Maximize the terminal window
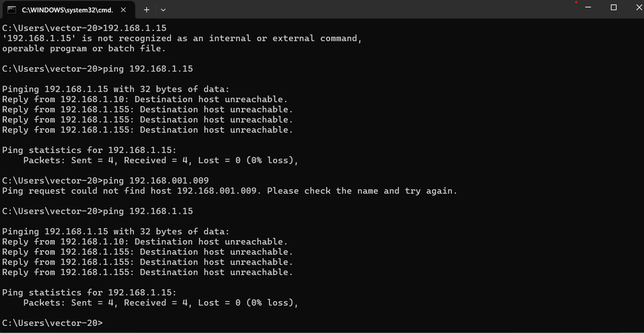 click(x=613, y=7)
